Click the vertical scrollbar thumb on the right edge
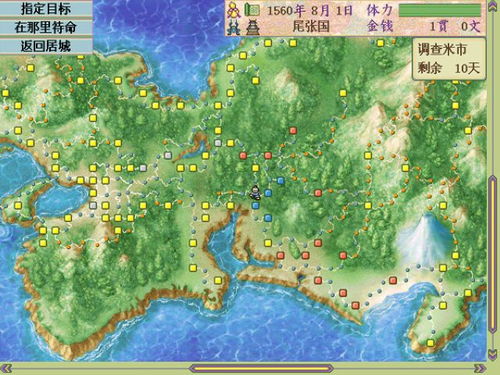The image size is (500, 375). [x=493, y=254]
